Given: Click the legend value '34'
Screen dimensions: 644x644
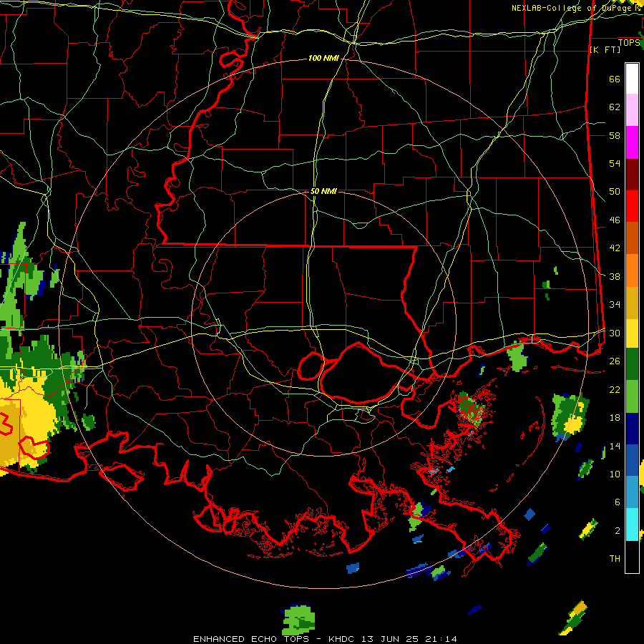Looking at the screenshot, I should pyautogui.click(x=615, y=305).
